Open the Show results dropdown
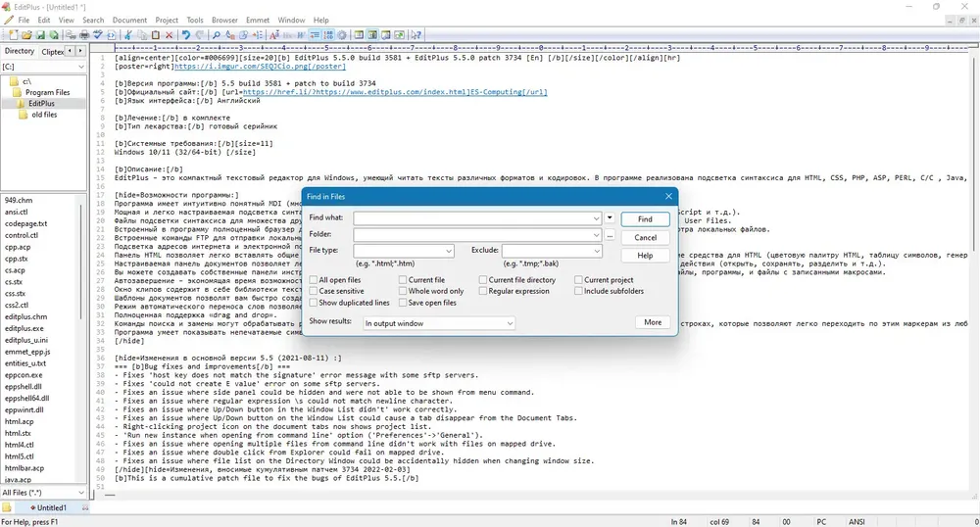980x527 pixels. (x=439, y=323)
